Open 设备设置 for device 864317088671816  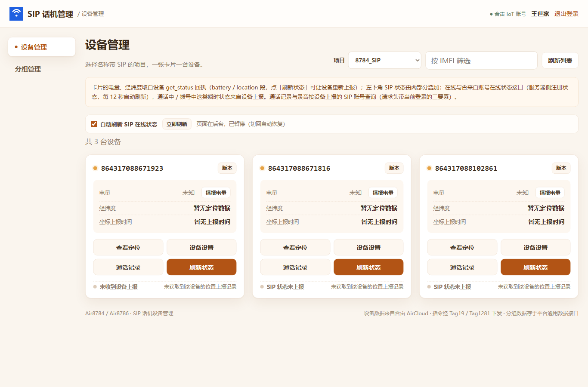tap(368, 247)
